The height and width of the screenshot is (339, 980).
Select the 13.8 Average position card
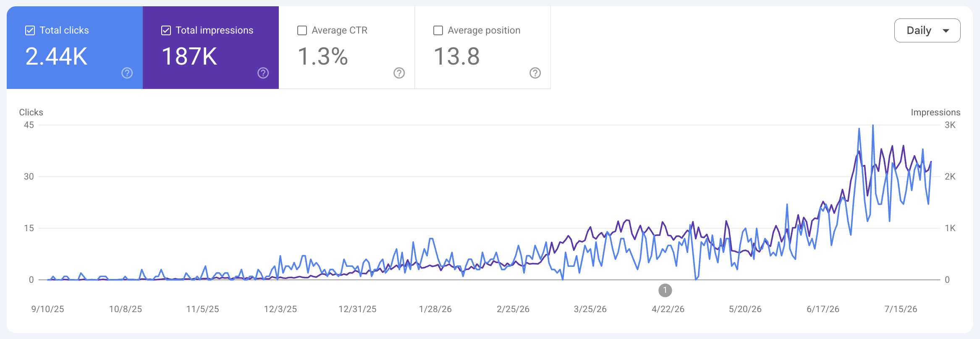tap(483, 47)
